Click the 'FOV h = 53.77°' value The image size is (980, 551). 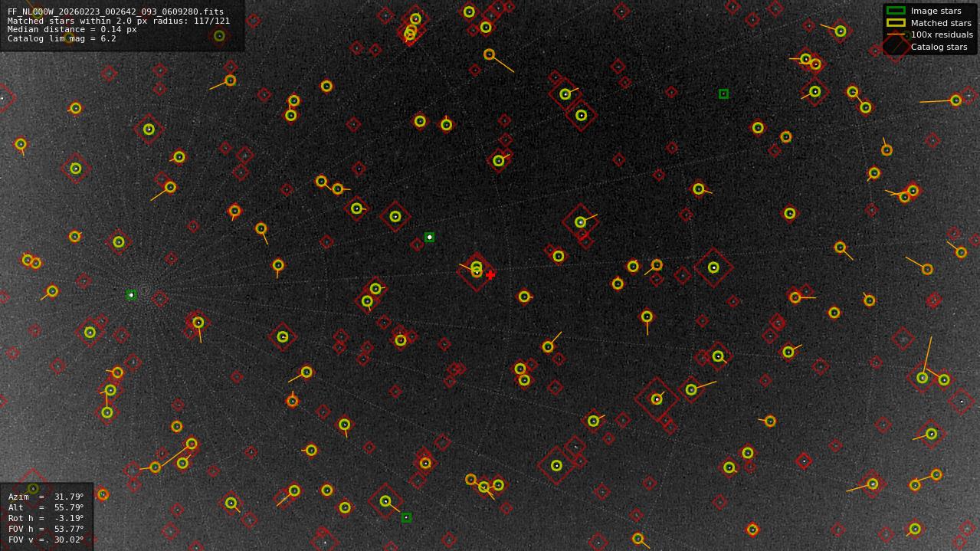pos(46,529)
